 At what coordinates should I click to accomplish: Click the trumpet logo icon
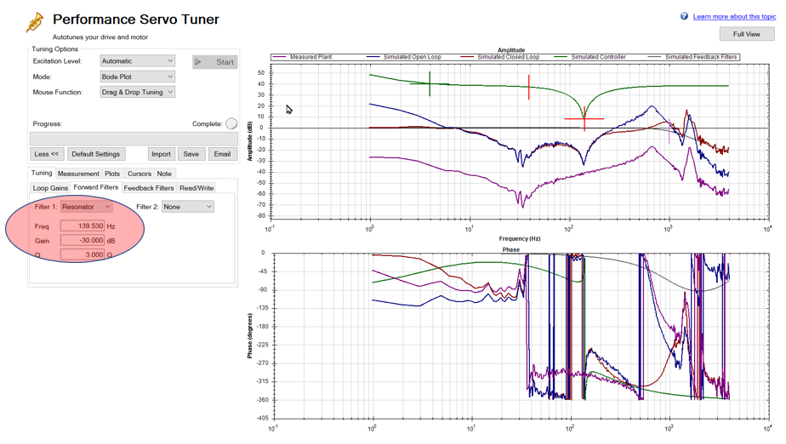35,22
